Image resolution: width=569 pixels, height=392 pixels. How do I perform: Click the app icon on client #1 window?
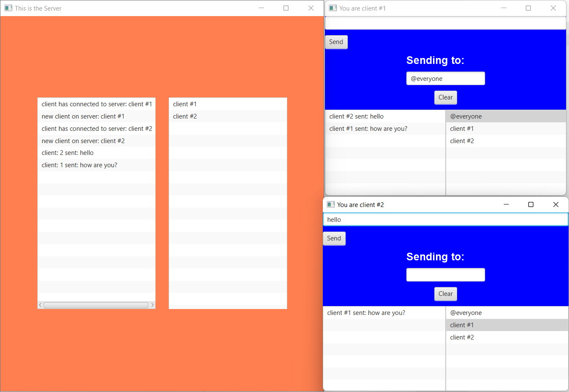pyautogui.click(x=333, y=8)
